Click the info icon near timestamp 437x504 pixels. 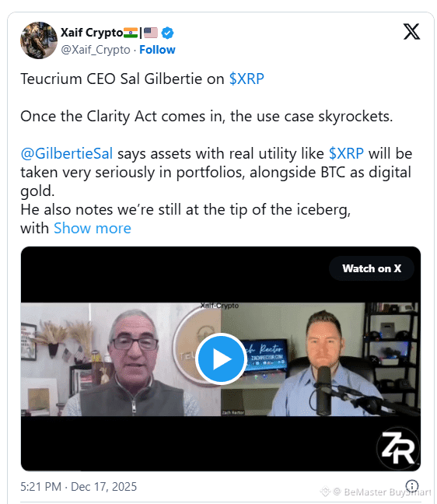click(x=412, y=485)
